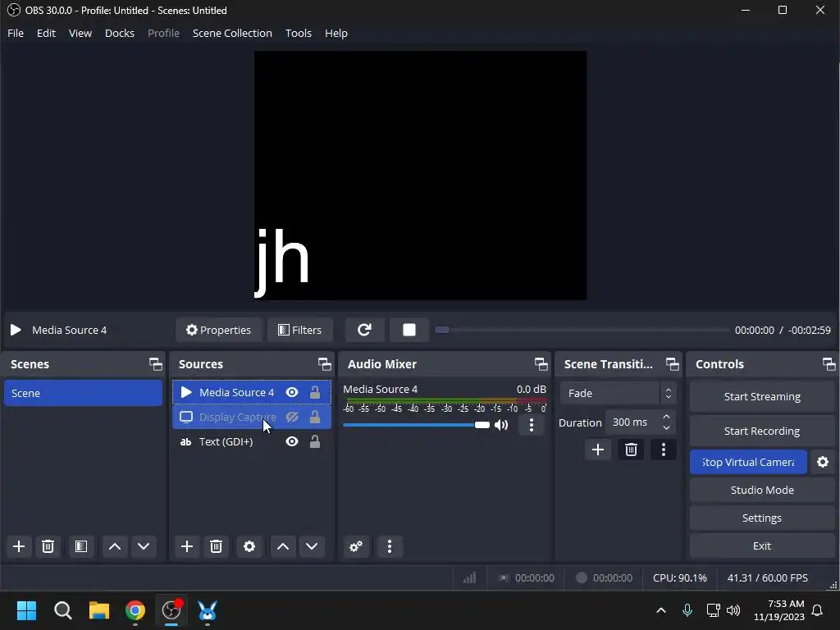Viewport: 840px width, 630px height.
Task: Select the Scene item in Scenes
Action: (x=83, y=393)
